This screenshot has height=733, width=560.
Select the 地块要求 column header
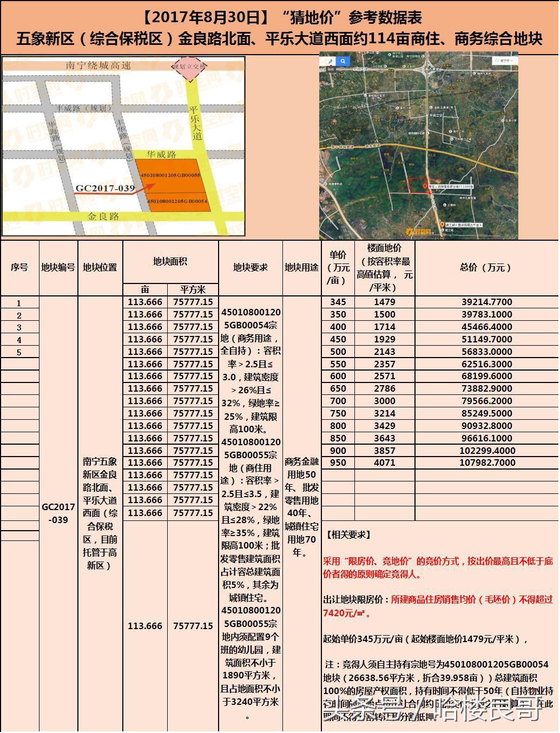[249, 267]
